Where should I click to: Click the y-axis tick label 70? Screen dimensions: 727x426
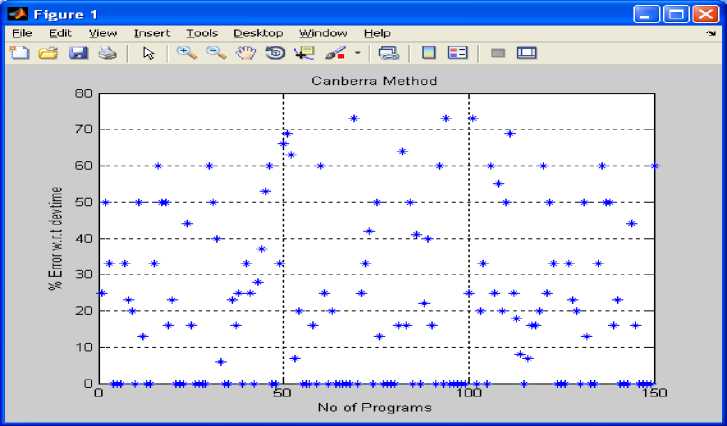tap(83, 129)
